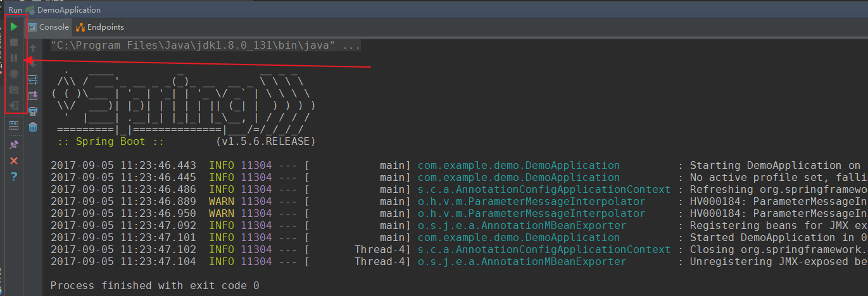Click the o.s.j.e.a.AnnotationMBeanExporter logger at 11:23:47.104
Image resolution: width=868 pixels, height=296 pixels.
click(x=522, y=262)
